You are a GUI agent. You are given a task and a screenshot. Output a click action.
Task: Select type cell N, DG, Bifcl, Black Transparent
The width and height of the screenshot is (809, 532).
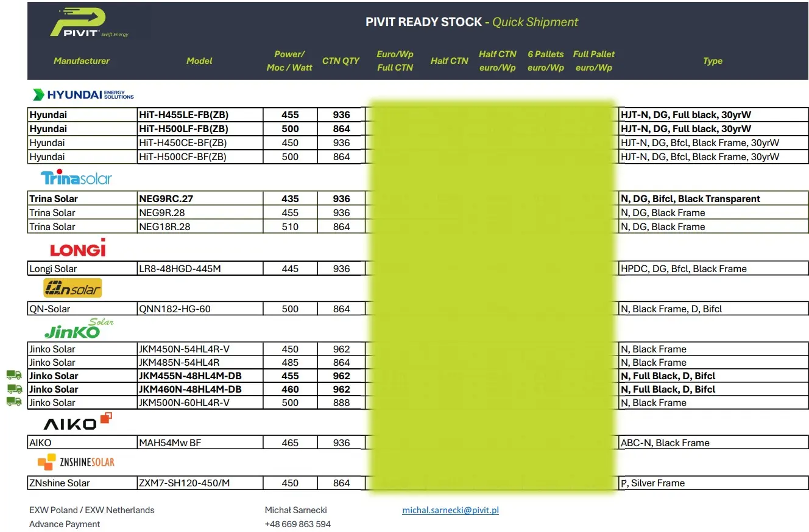713,198
